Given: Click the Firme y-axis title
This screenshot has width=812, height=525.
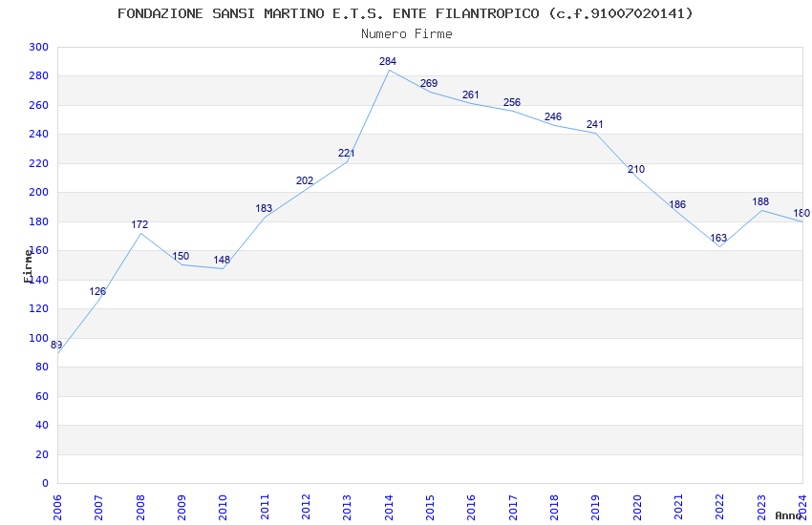Looking at the screenshot, I should coord(28,266).
